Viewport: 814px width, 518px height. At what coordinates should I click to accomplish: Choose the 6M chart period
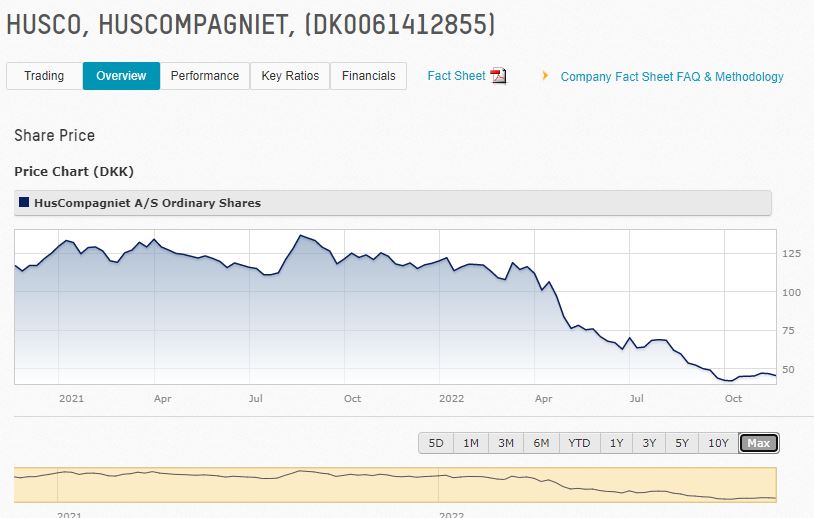click(541, 443)
